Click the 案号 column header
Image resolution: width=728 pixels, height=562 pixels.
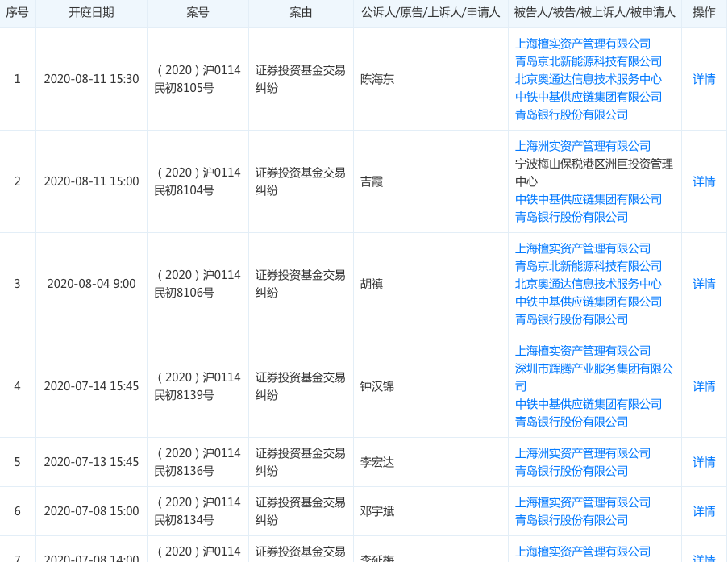click(x=198, y=13)
